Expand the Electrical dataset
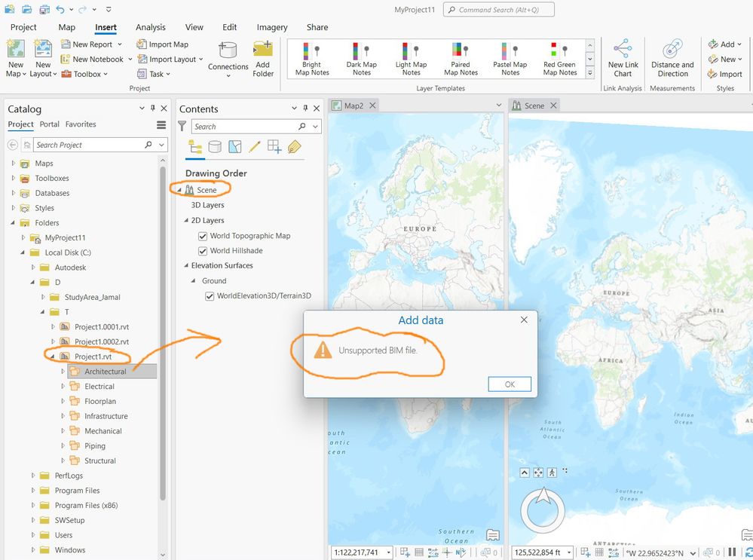 click(x=63, y=386)
